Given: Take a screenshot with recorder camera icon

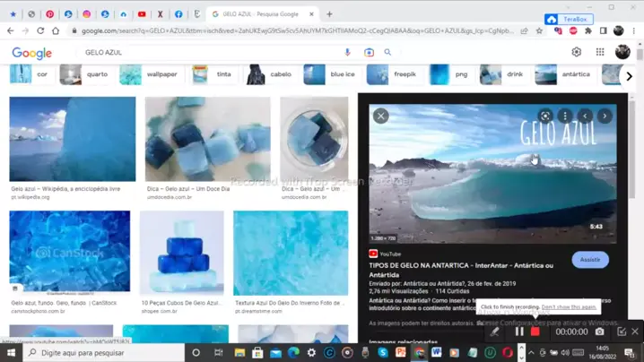Looking at the screenshot, I should [600, 332].
